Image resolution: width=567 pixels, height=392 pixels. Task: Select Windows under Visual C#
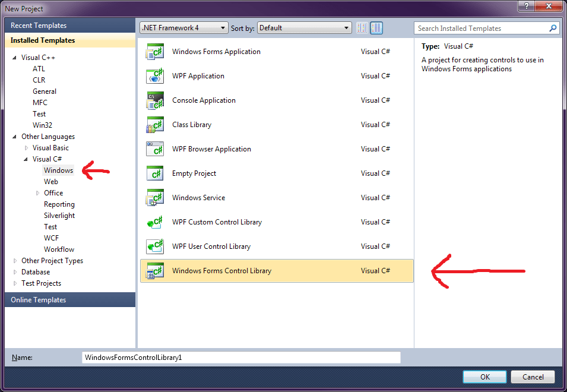pyautogui.click(x=59, y=170)
